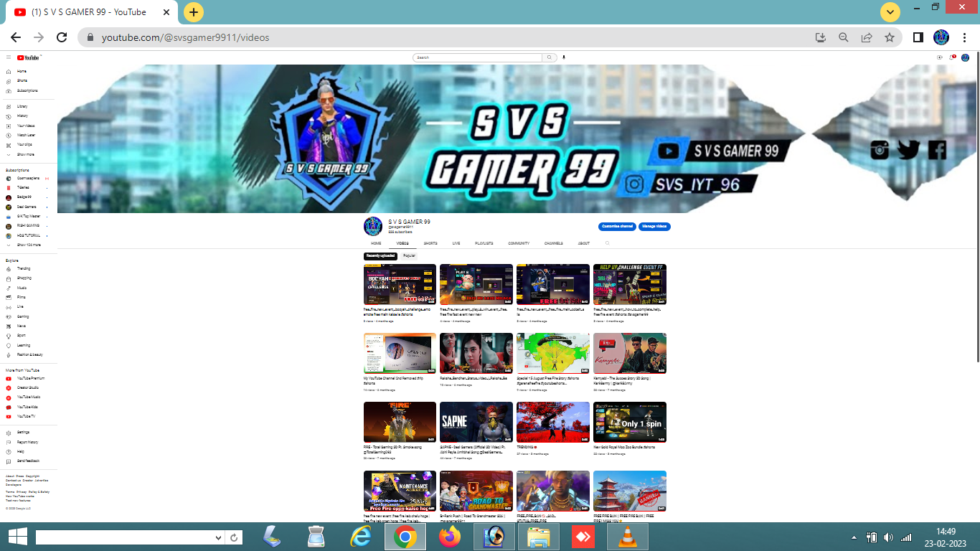Viewport: 980px width, 551px height.
Task: Switch to channel COMMUNITY tab
Action: 519,243
